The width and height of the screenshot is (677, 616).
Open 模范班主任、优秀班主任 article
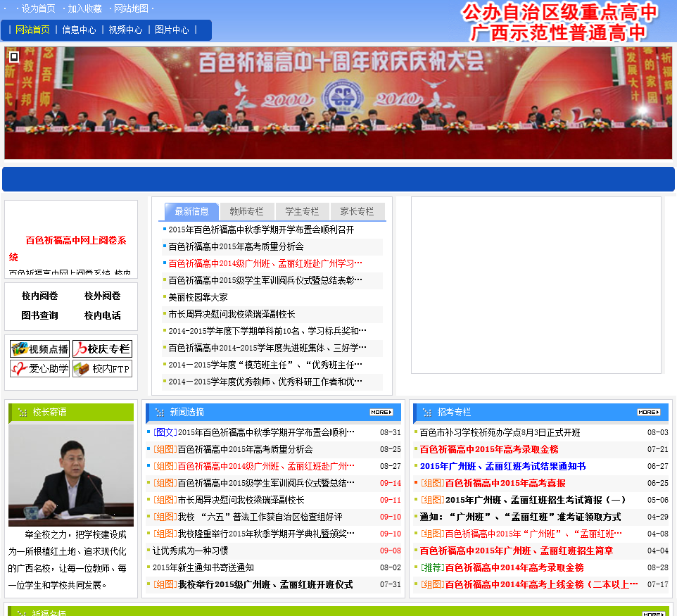(x=265, y=365)
